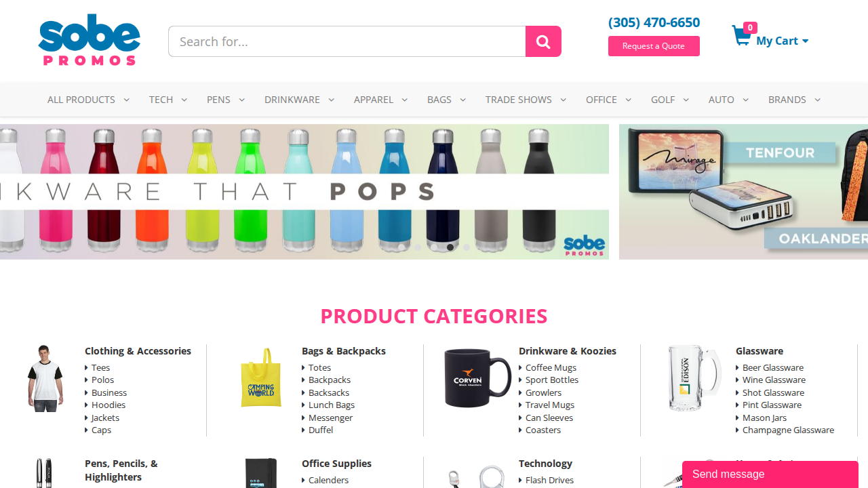
Task: Open the Tenfour Oaklander banner image
Action: click(x=743, y=192)
